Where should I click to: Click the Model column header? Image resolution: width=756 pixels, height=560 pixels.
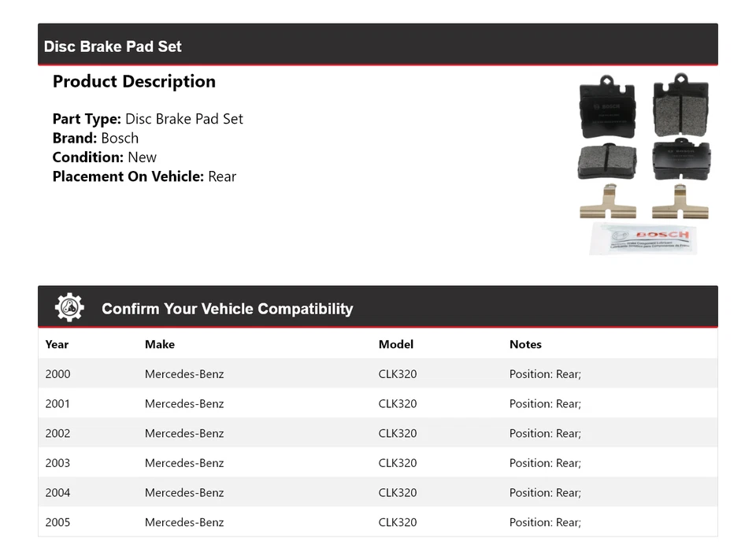pyautogui.click(x=395, y=344)
